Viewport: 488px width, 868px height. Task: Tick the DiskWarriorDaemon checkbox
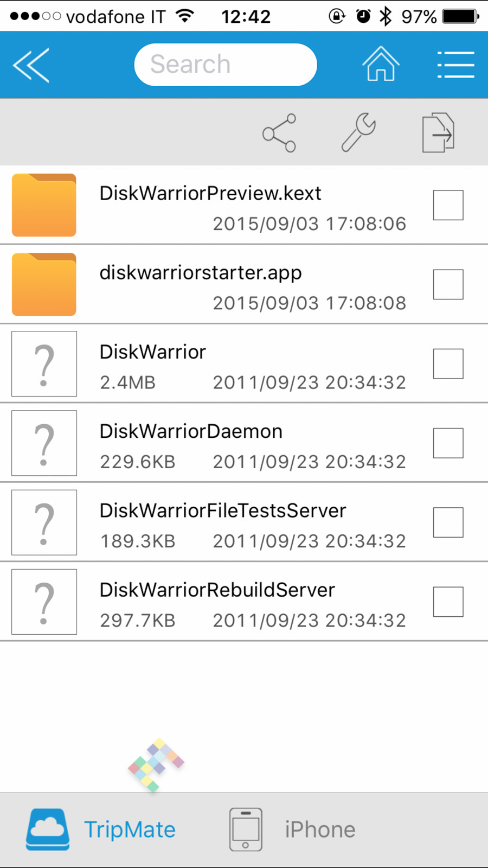[448, 443]
